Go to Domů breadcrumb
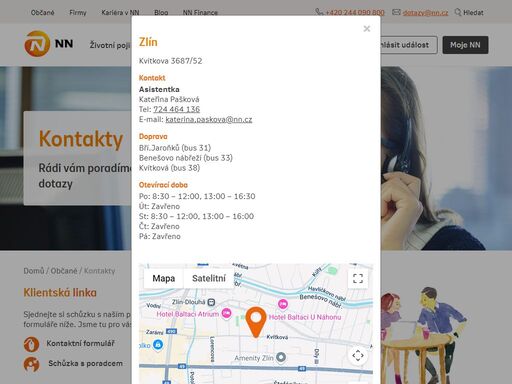Screen dimensions: 512x384 click(x=34, y=271)
